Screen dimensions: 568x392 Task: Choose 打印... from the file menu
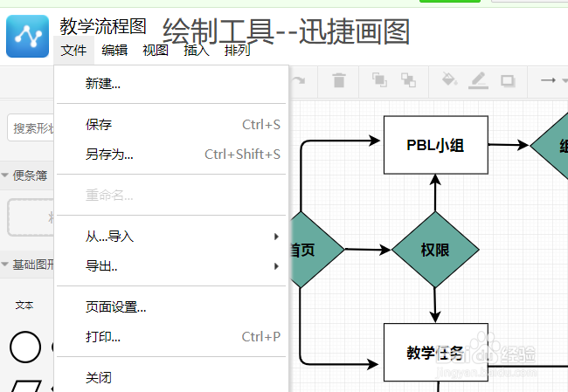[171, 337]
